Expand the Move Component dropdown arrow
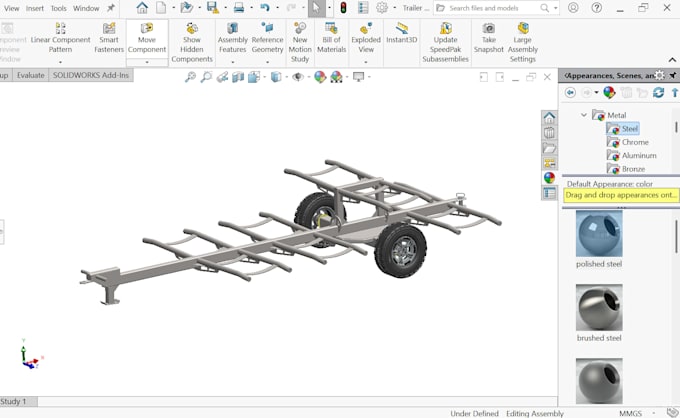Image resolution: width=680 pixels, height=418 pixels. pos(147,62)
